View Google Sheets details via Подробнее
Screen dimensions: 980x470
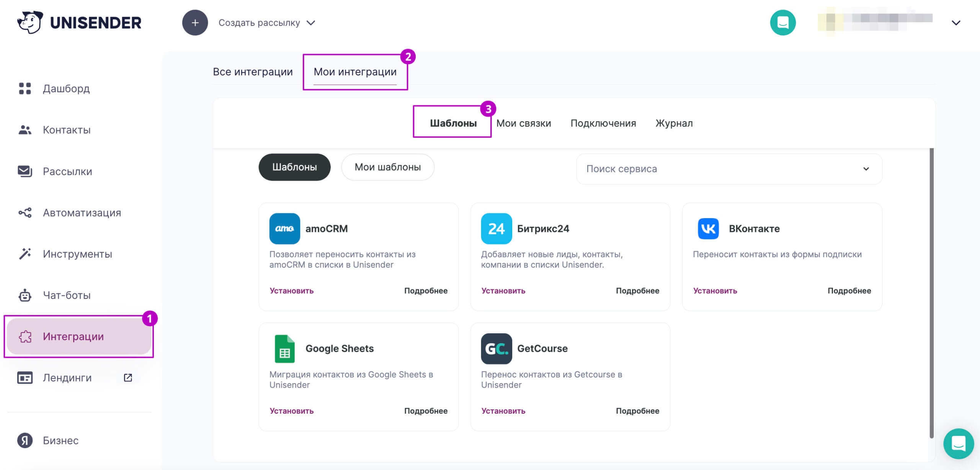(426, 411)
